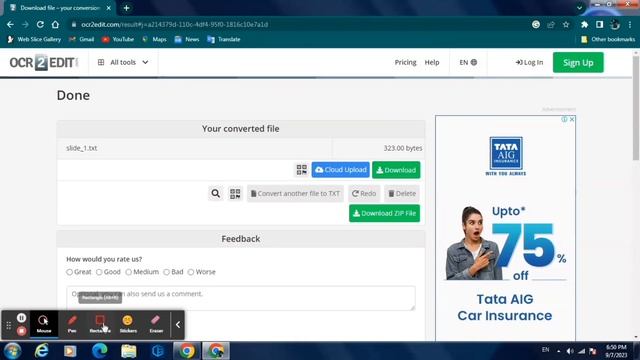Go to the browser home page
The height and width of the screenshot is (360, 640).
55,24
